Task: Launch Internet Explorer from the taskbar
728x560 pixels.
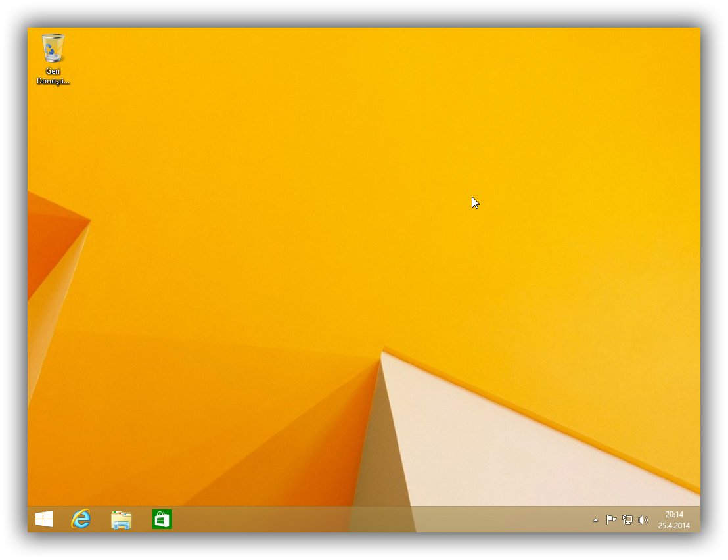Action: coord(81,519)
